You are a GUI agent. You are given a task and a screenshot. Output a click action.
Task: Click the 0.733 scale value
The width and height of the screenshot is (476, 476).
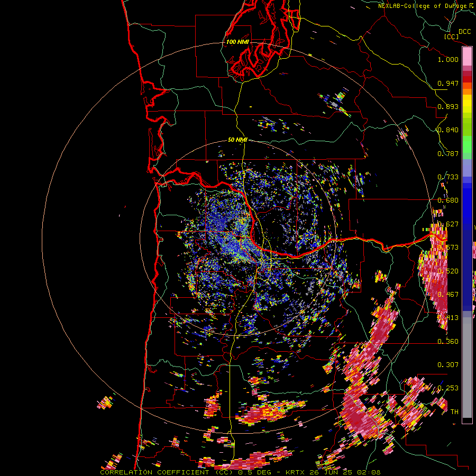448,177
